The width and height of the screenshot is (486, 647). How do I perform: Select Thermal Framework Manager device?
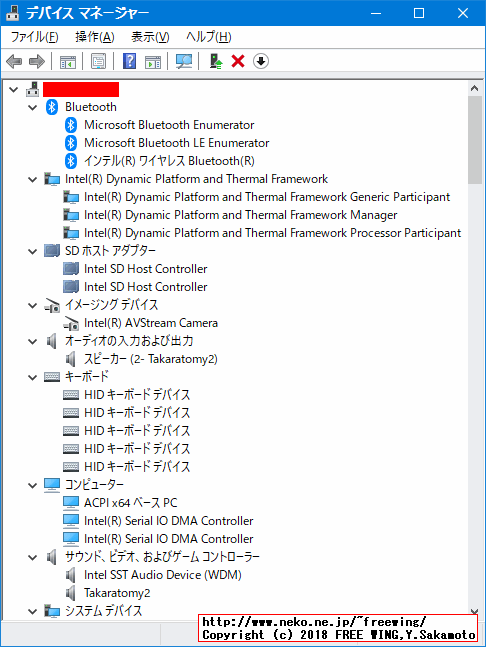click(241, 215)
